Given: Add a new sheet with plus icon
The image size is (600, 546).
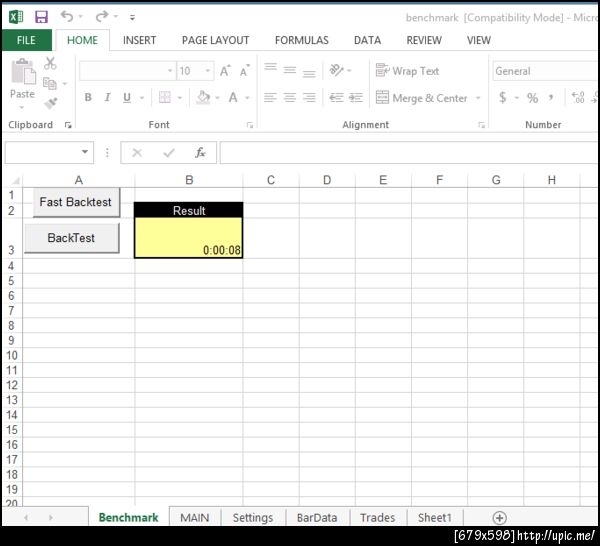Looking at the screenshot, I should (x=499, y=518).
